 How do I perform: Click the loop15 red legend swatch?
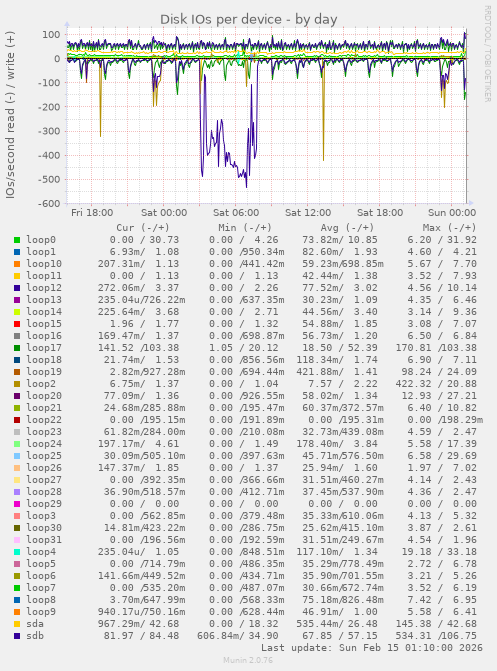[17, 324]
